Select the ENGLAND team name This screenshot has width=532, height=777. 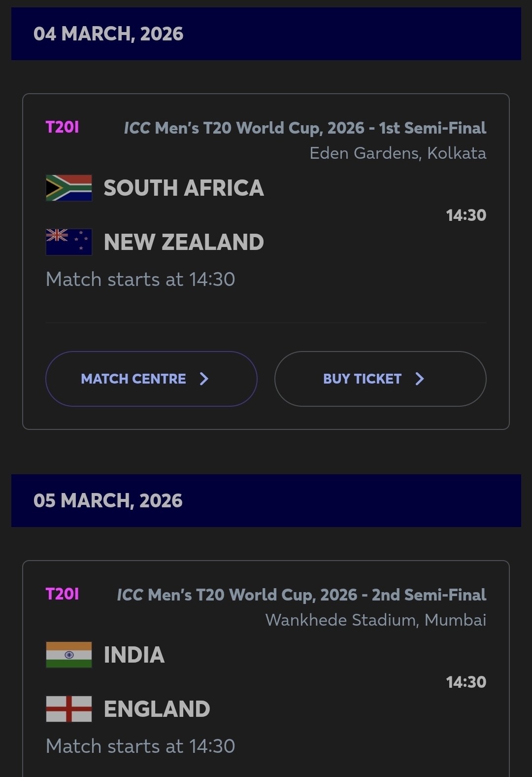pyautogui.click(x=157, y=709)
